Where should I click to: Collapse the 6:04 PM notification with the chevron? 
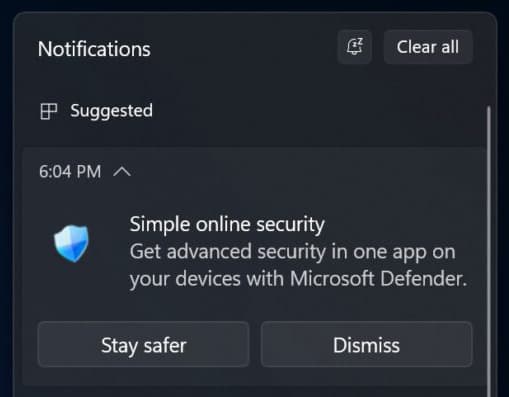[122, 172]
